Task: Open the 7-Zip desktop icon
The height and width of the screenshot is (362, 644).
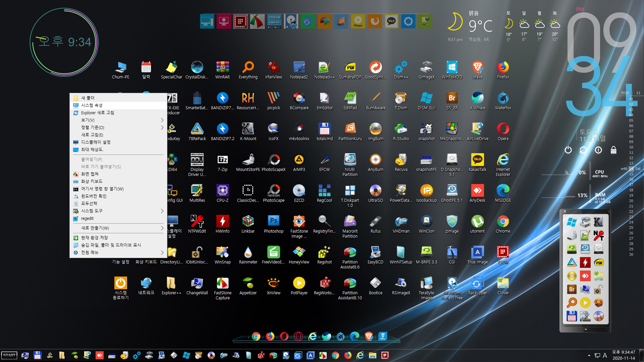Action: point(222,162)
